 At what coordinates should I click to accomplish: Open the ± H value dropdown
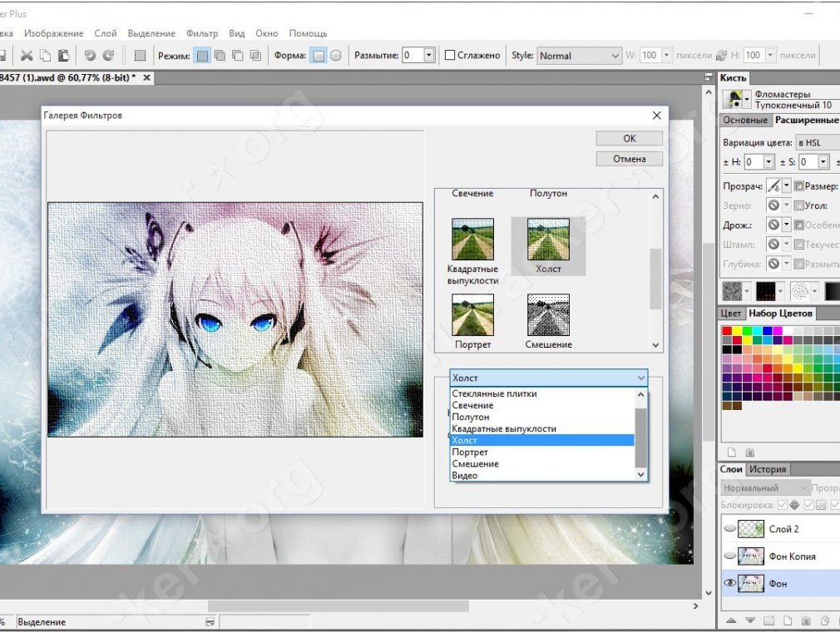[x=768, y=162]
